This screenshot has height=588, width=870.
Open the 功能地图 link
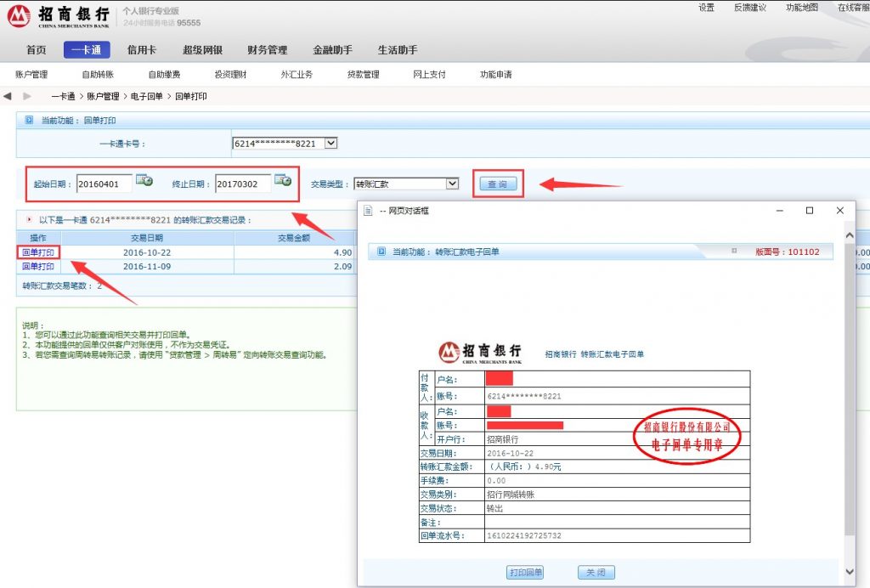click(802, 8)
